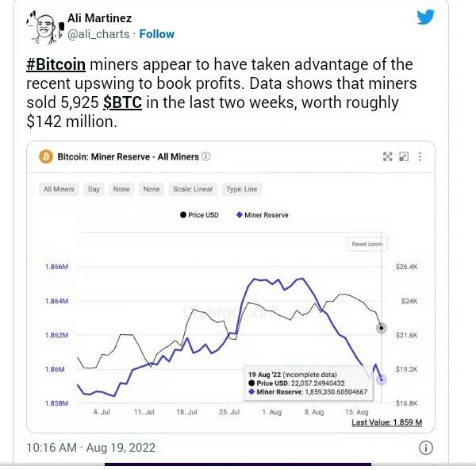476x470 pixels.
Task: Click the black price data point marker
Action: point(382,328)
